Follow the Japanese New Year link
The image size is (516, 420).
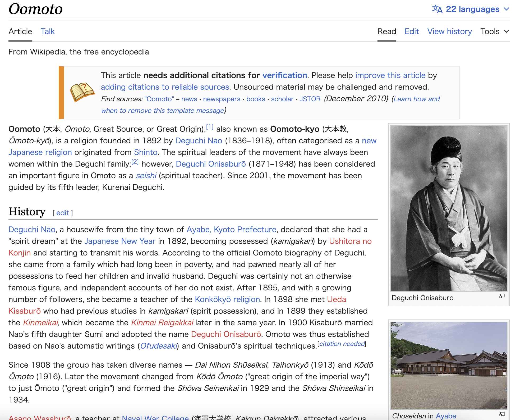[x=120, y=241]
